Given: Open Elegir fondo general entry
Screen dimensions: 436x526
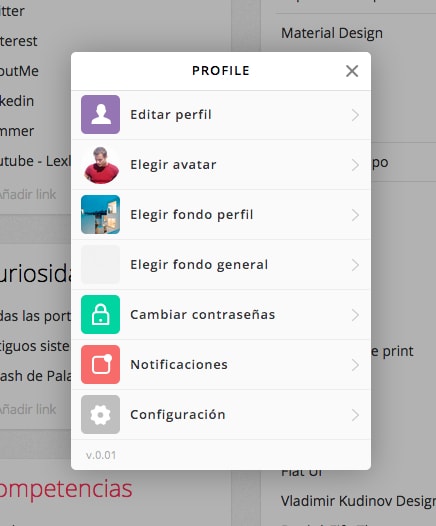Looking at the screenshot, I should (221, 265).
